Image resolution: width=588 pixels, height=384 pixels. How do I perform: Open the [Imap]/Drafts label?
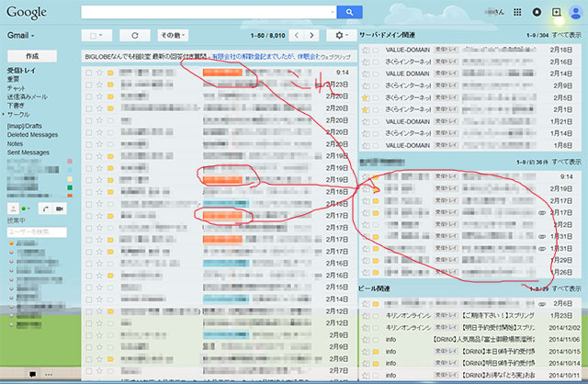[x=25, y=126]
